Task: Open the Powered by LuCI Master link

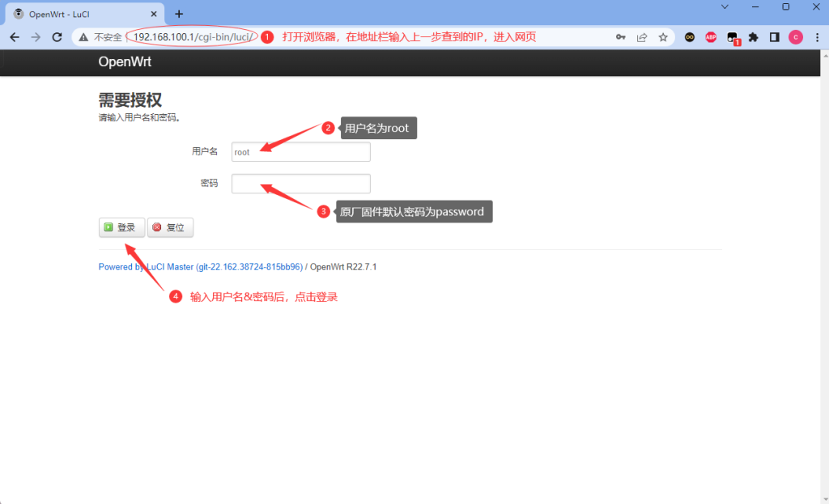Action: click(201, 267)
